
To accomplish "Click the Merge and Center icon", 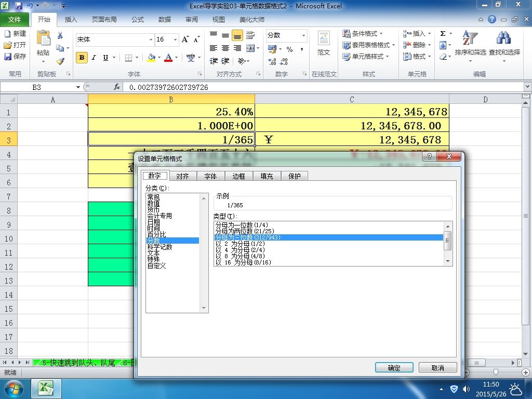I will [250, 48].
